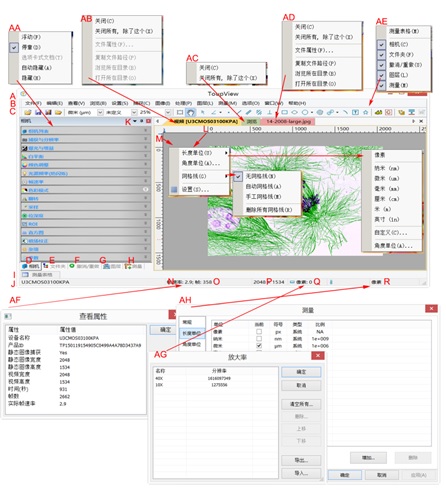Toggle the 测量(M) checkbox in the window list menu
The width and height of the screenshot is (446, 491).
382,85
